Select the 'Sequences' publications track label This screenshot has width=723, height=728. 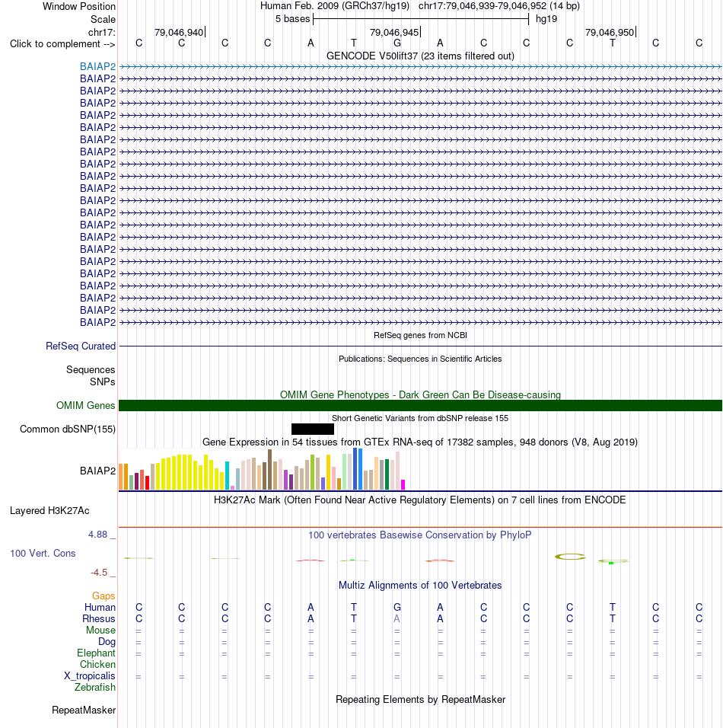point(91,369)
